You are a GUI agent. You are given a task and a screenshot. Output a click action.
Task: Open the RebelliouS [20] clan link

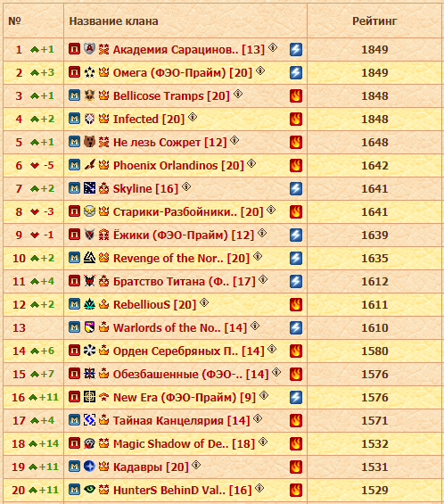pyautogui.click(x=154, y=304)
